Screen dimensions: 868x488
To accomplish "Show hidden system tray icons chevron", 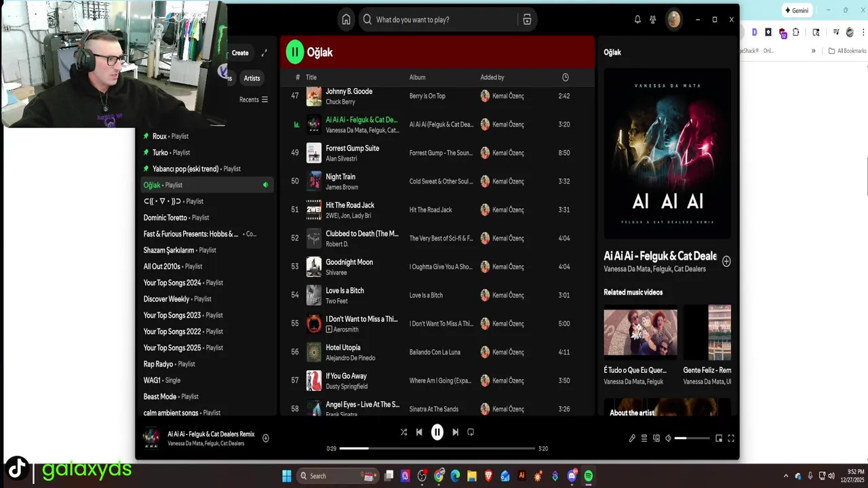I will [x=786, y=476].
